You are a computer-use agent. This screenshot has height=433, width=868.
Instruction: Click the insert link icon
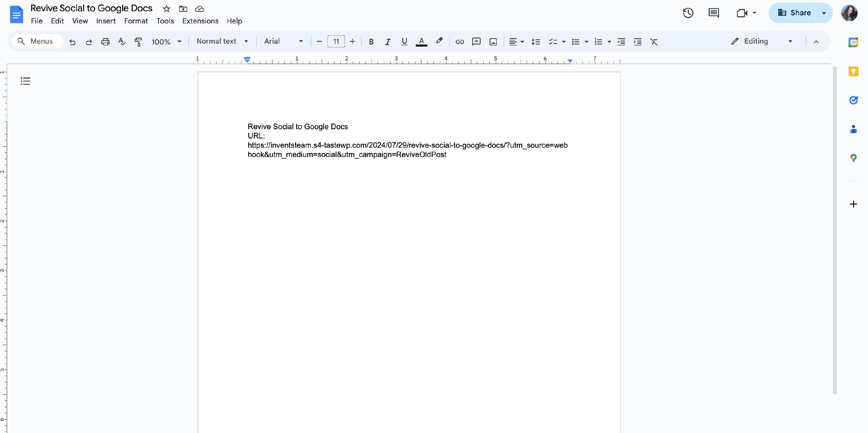pyautogui.click(x=460, y=41)
